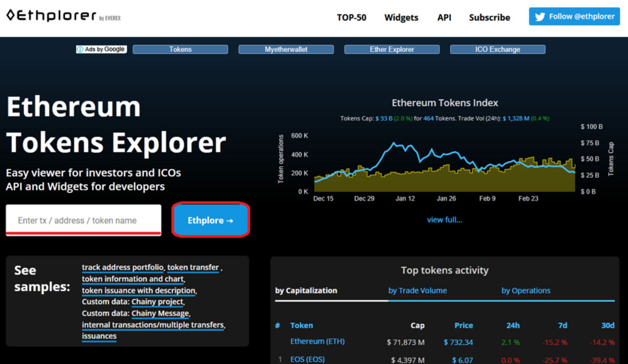Click the Follow @ethplorer button
The height and width of the screenshot is (364, 628).
click(x=574, y=16)
